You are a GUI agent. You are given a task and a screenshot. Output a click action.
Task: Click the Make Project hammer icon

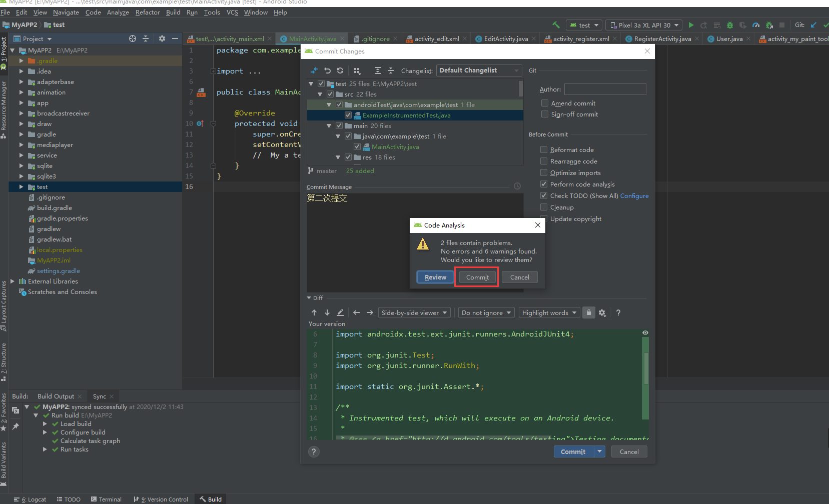click(556, 25)
